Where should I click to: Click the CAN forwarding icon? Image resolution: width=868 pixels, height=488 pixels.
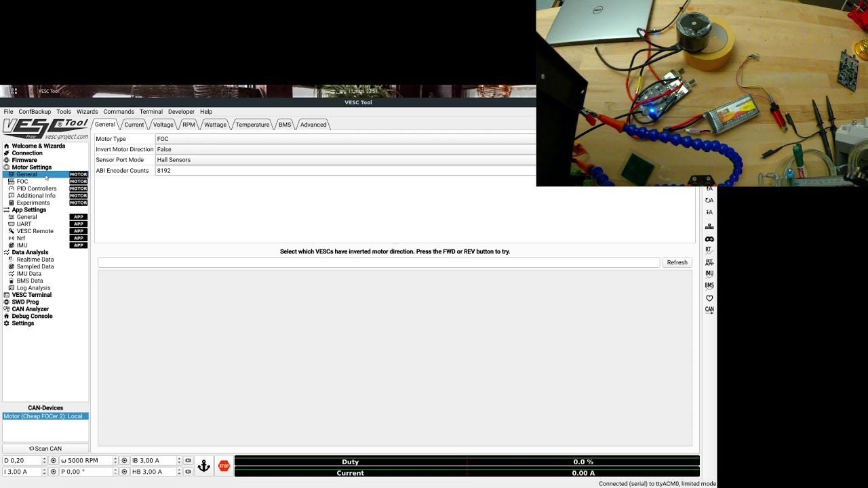click(709, 310)
